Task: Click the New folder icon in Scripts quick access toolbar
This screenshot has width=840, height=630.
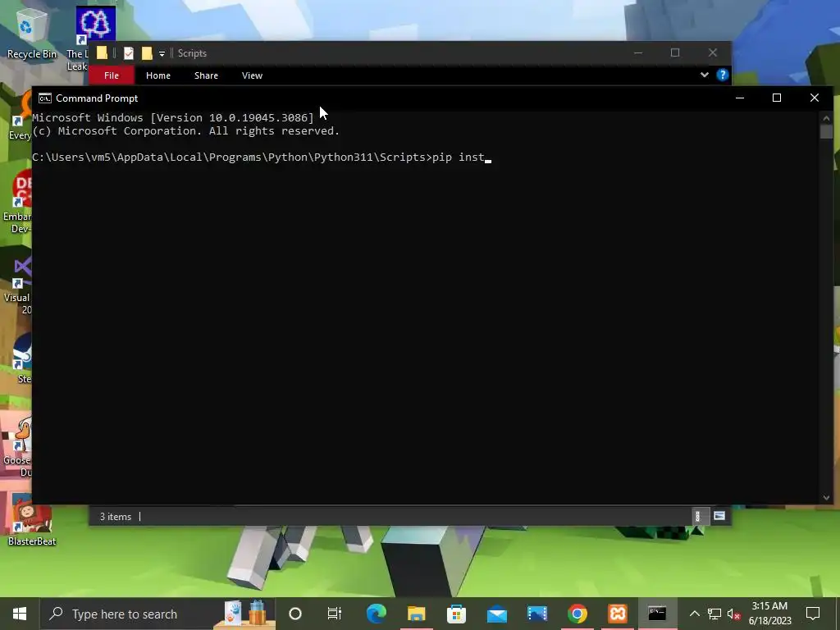Action: [x=147, y=53]
